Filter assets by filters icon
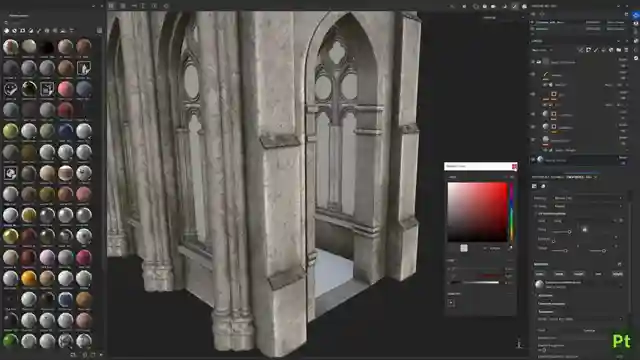The width and height of the screenshot is (640, 360). (31, 31)
